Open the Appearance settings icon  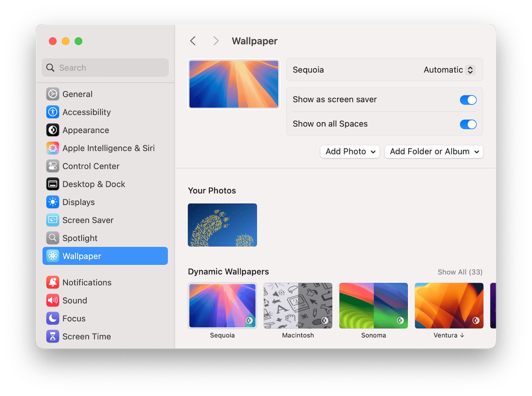click(x=52, y=130)
